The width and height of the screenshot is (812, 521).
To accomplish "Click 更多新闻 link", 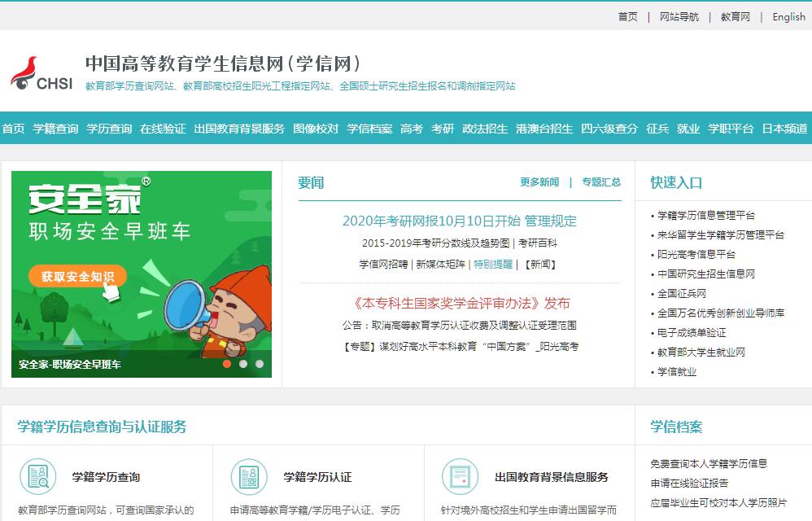I will click(539, 182).
